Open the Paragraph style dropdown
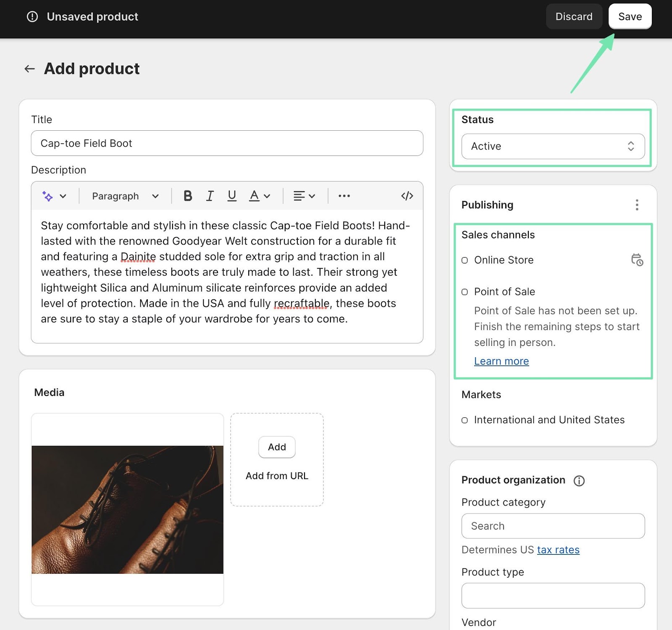672x630 pixels. pyautogui.click(x=125, y=196)
